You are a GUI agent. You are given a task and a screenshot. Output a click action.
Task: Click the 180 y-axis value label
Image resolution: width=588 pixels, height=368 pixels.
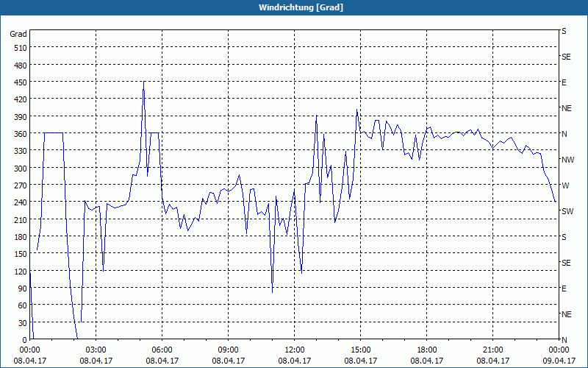(x=20, y=236)
